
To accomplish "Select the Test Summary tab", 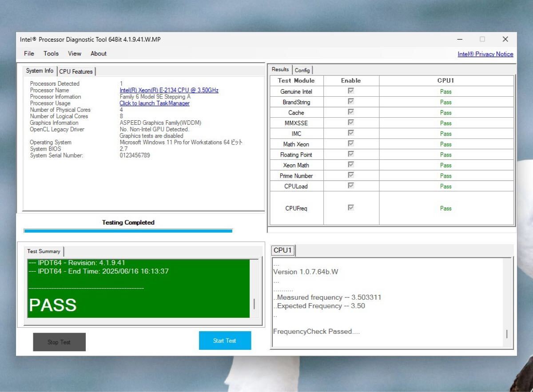I will (x=44, y=251).
